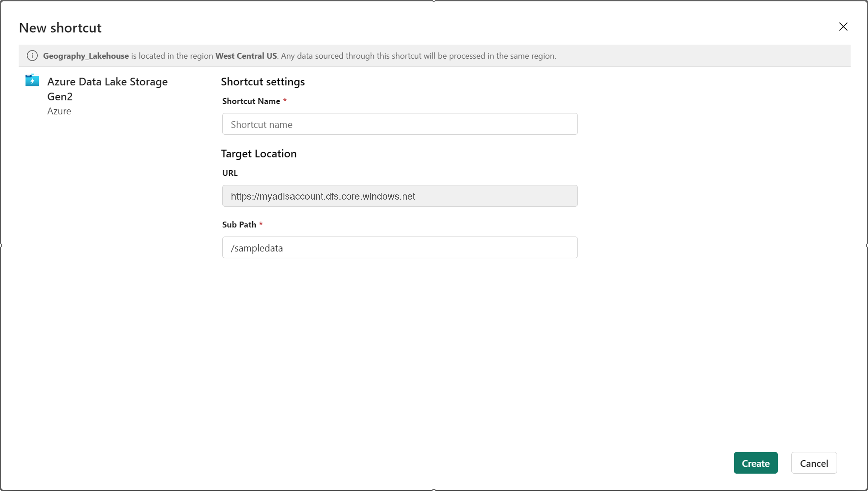Screen dimensions: 868x491
Task: Click the Target Location heading
Action: [258, 154]
